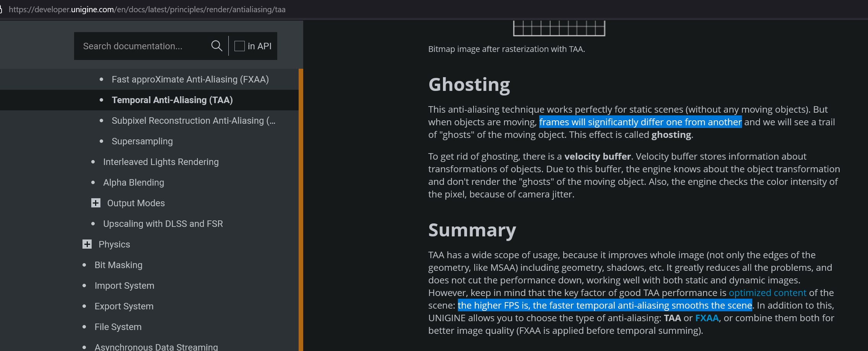Click the lock icon in address bar

pyautogui.click(x=1, y=9)
